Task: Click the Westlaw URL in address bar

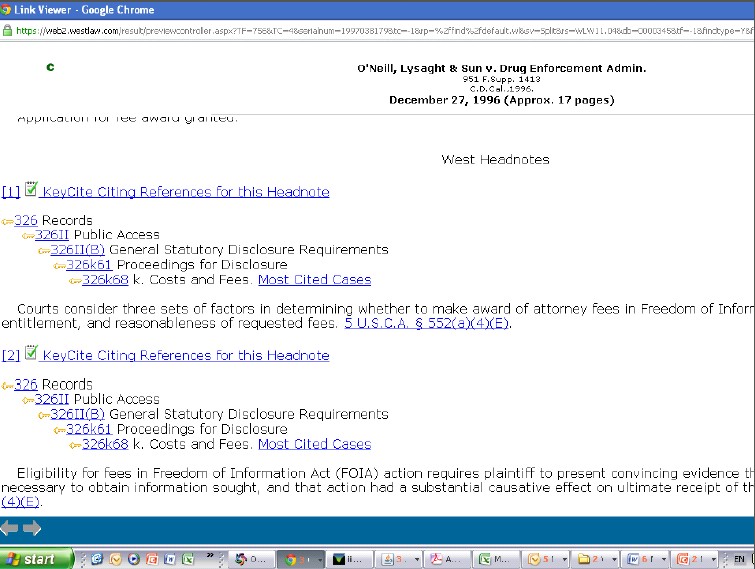Action: pyautogui.click(x=385, y=30)
